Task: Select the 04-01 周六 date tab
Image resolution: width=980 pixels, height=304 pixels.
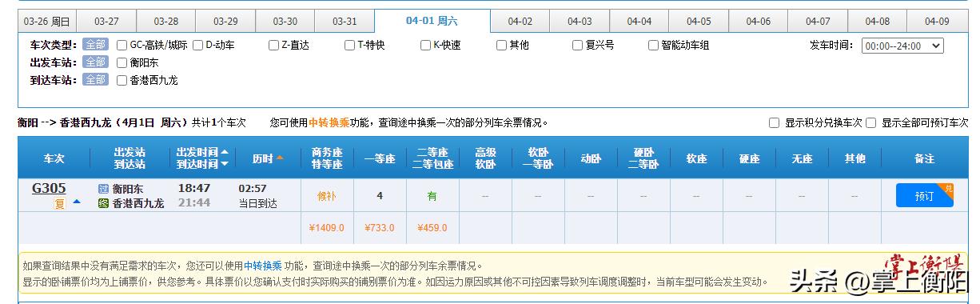Action: coord(432,21)
